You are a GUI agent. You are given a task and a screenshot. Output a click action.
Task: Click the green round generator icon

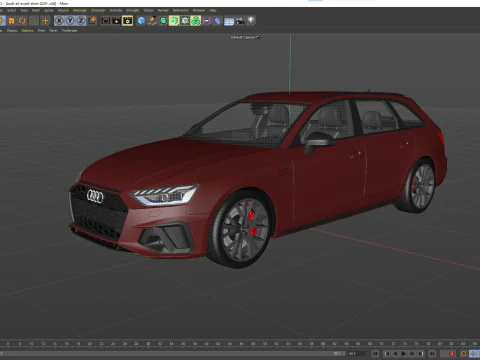[163, 21]
